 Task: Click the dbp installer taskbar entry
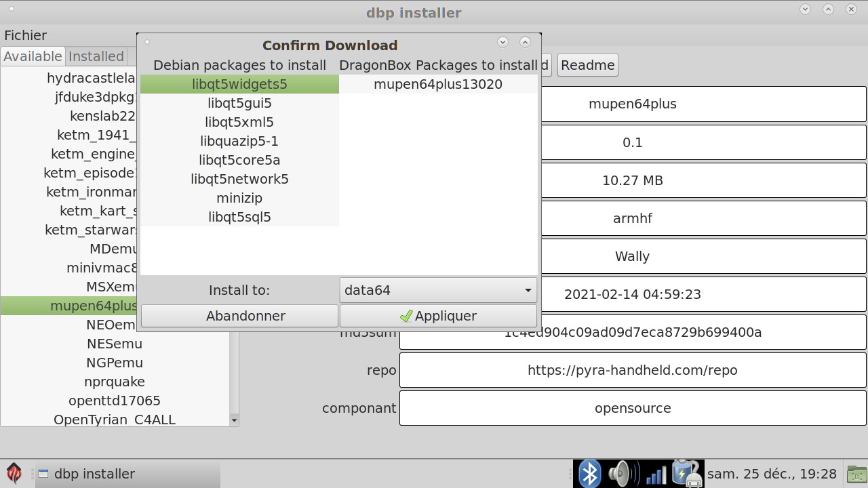[127, 474]
